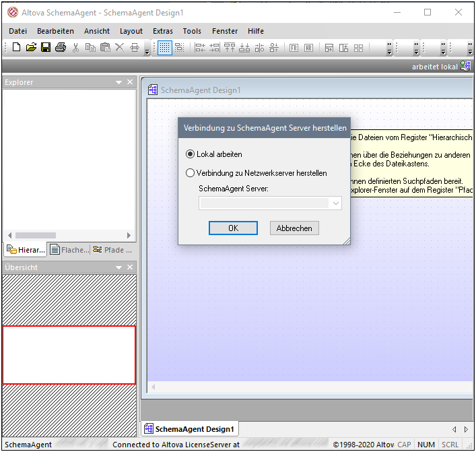The image size is (476, 452).
Task: Click the Snap to grid toolbar icon
Action: pos(179,48)
